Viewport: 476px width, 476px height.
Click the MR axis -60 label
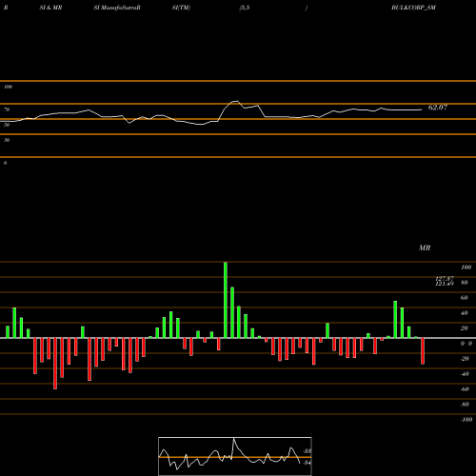point(465,389)
